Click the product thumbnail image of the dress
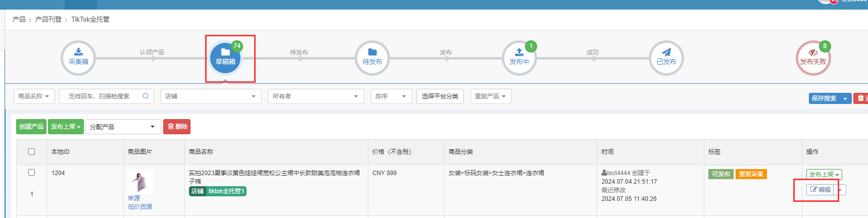Image resolution: width=868 pixels, height=218 pixels. (x=140, y=182)
